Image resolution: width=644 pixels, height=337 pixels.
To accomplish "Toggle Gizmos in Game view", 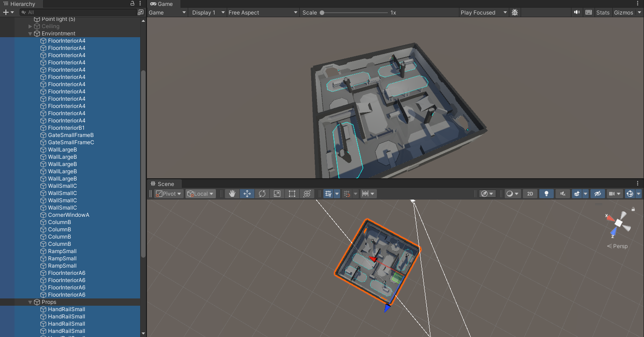I will click(x=623, y=13).
